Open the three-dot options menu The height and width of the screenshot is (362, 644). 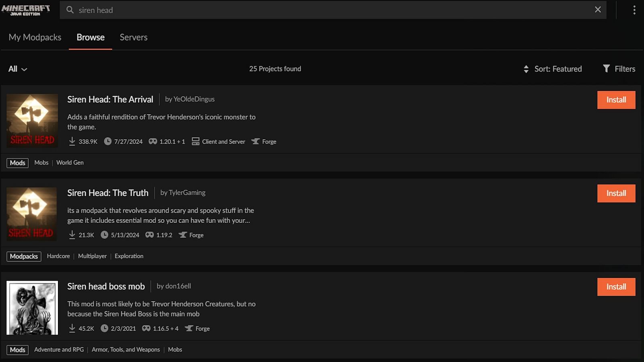click(634, 10)
